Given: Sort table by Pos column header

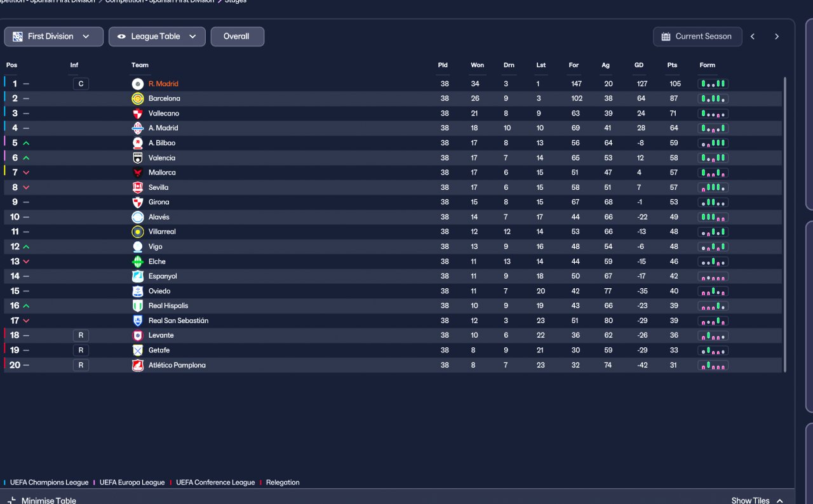Looking at the screenshot, I should pyautogui.click(x=12, y=65).
